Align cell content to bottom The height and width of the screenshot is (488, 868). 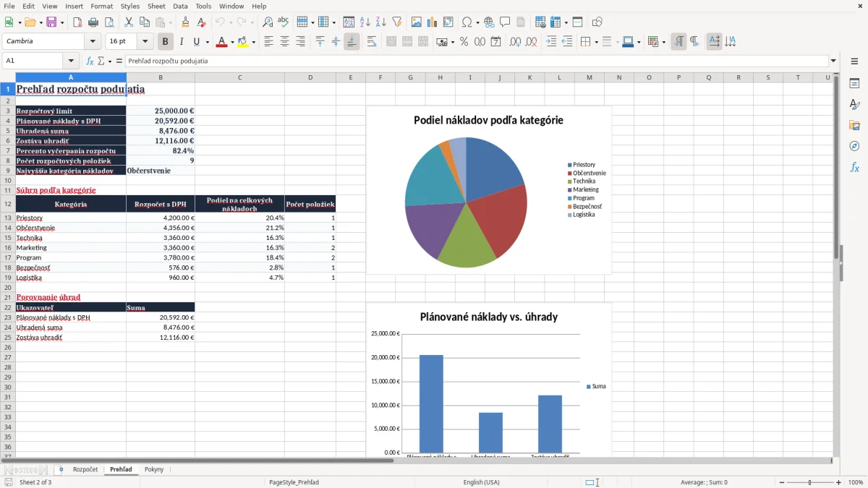[x=352, y=42]
